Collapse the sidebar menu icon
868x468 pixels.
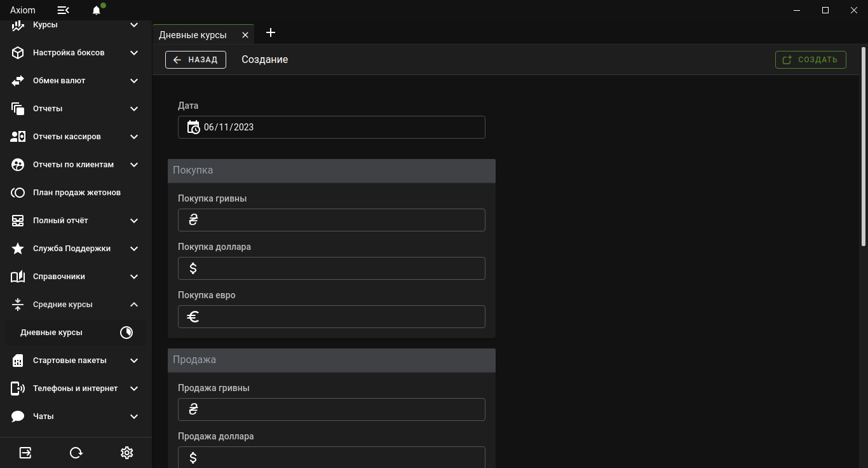tap(63, 10)
